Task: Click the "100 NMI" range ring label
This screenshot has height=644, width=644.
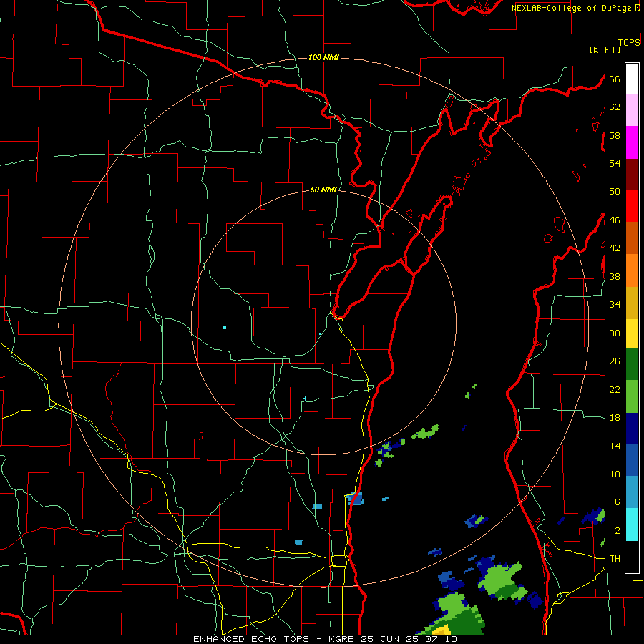Action: tap(323, 57)
